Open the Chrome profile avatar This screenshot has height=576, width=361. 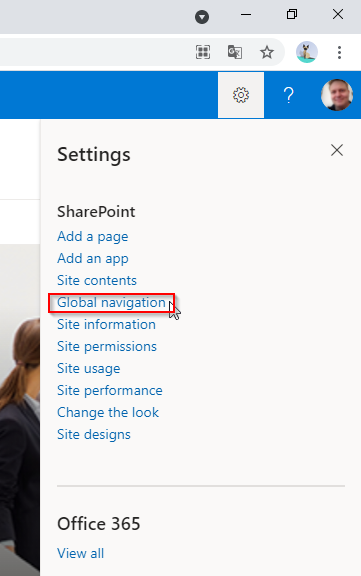click(x=307, y=52)
